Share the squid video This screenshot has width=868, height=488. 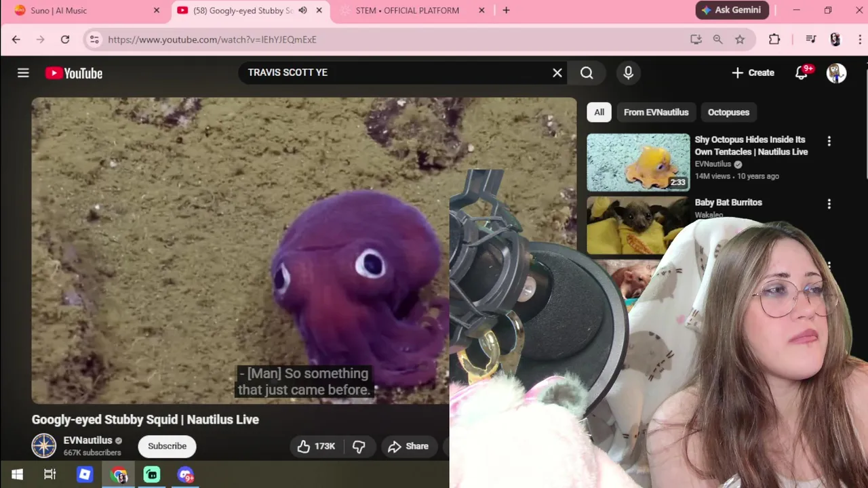coord(408,446)
